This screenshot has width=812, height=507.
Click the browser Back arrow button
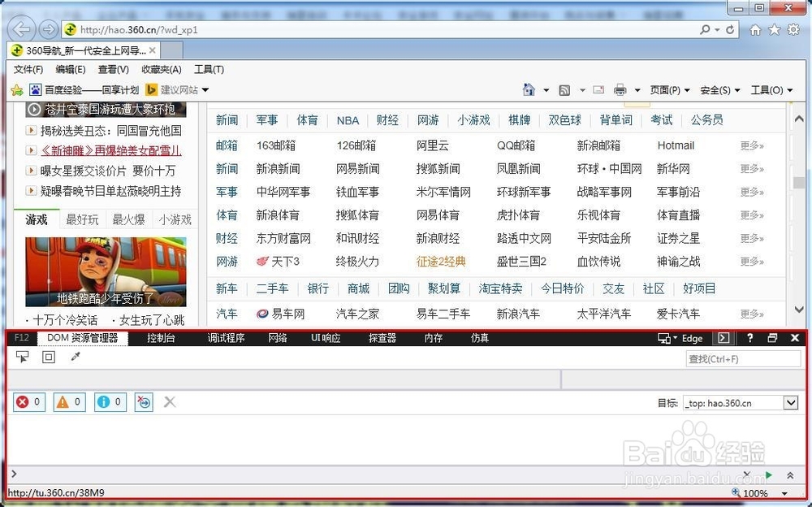pos(21,29)
